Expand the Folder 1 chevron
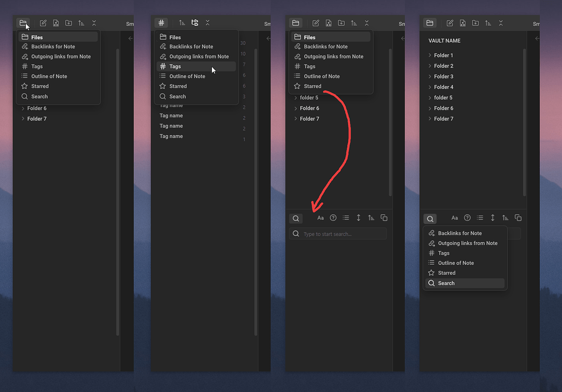Image resolution: width=562 pixels, height=392 pixels. pos(430,55)
